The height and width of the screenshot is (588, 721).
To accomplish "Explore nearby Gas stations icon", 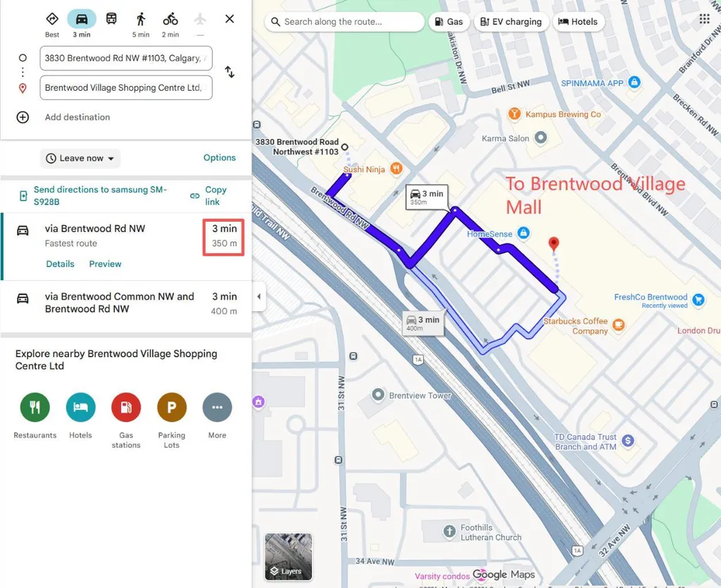I will 126,407.
